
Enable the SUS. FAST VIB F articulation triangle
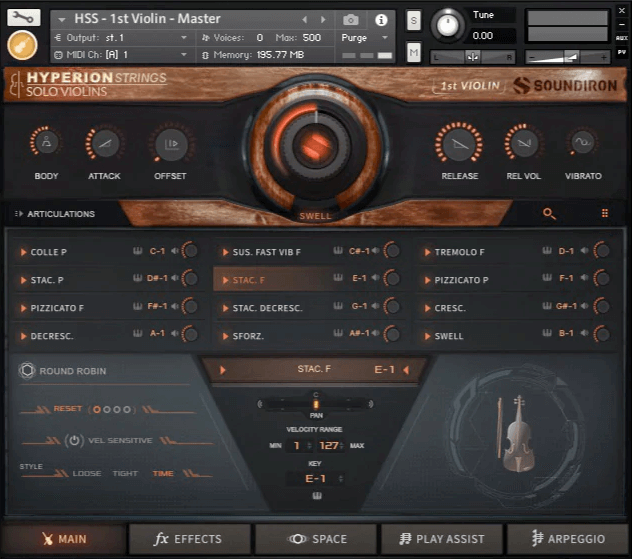click(225, 252)
